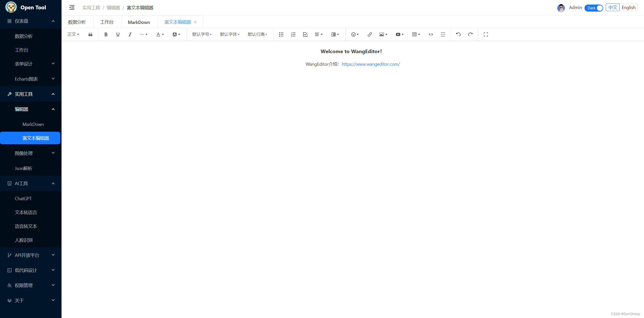Click the undo arrow icon
Image resolution: width=644 pixels, height=318 pixels.
pyautogui.click(x=458, y=34)
